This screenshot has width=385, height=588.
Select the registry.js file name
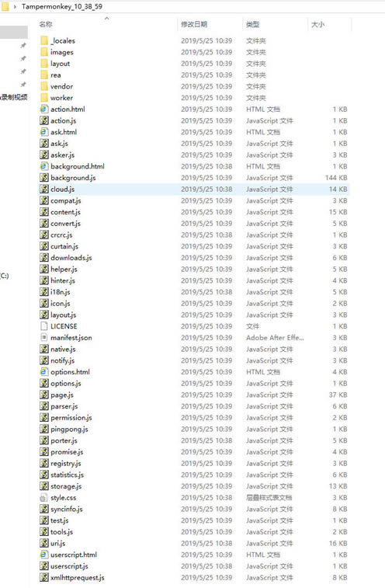click(x=66, y=463)
